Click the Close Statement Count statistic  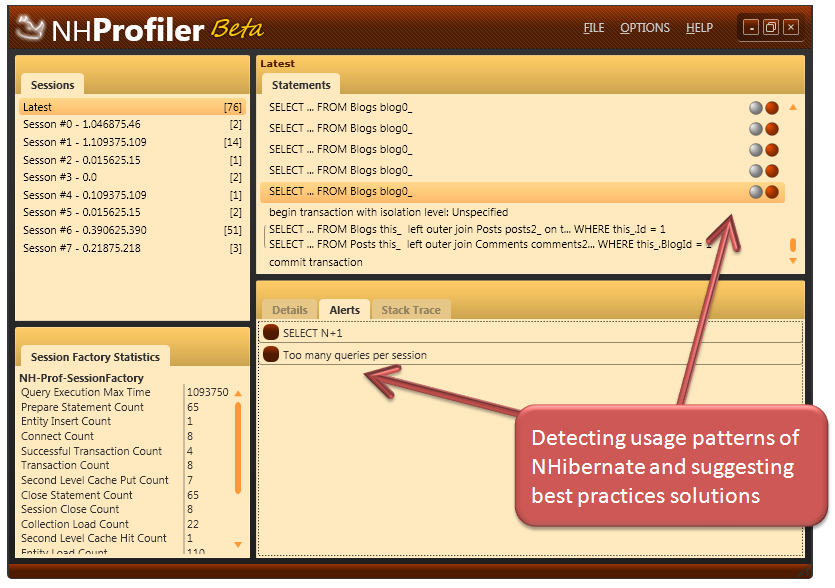tap(77, 495)
